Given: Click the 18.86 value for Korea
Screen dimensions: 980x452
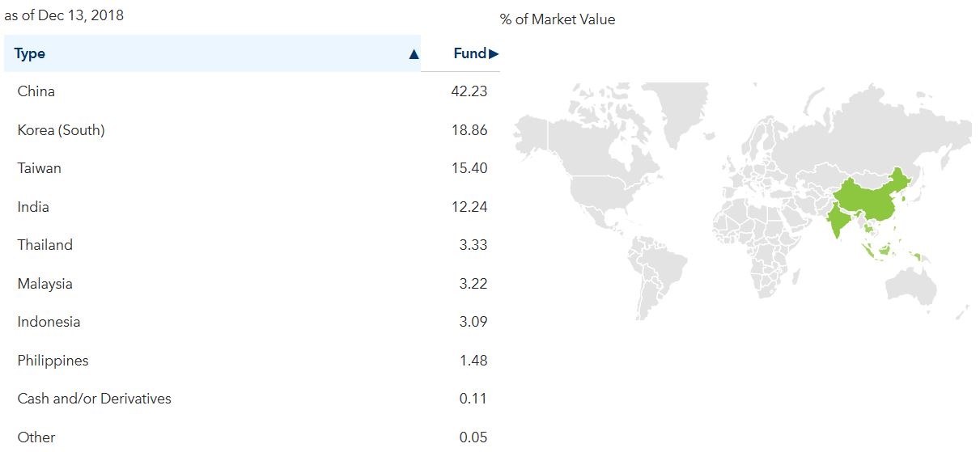Looking at the screenshot, I should [x=469, y=130].
